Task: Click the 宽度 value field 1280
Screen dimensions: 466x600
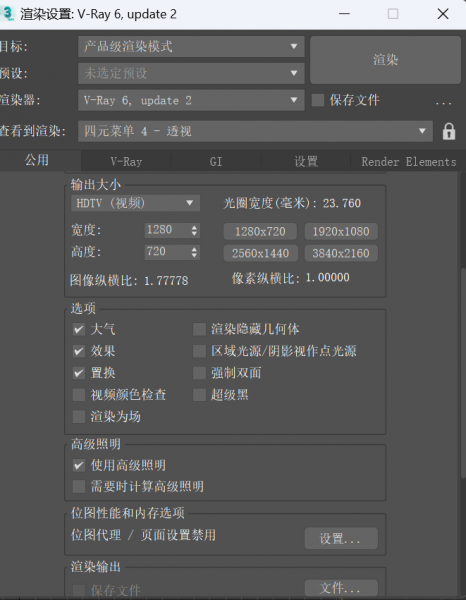Action: click(167, 230)
